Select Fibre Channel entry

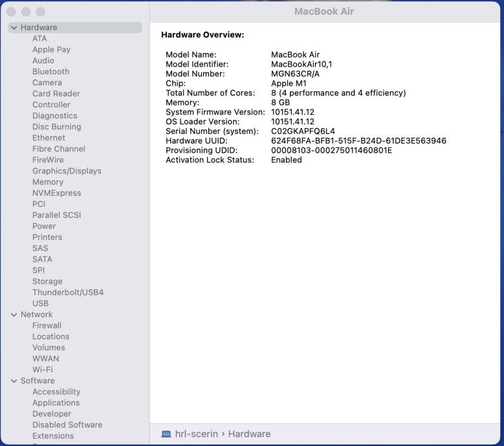point(59,149)
